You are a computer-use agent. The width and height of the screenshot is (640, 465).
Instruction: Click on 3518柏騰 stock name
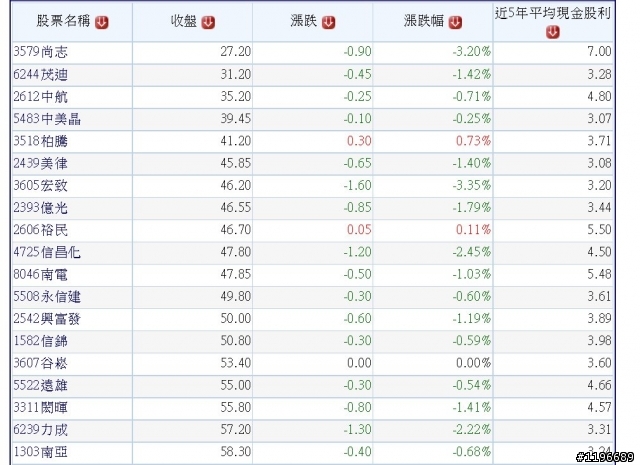(40, 141)
